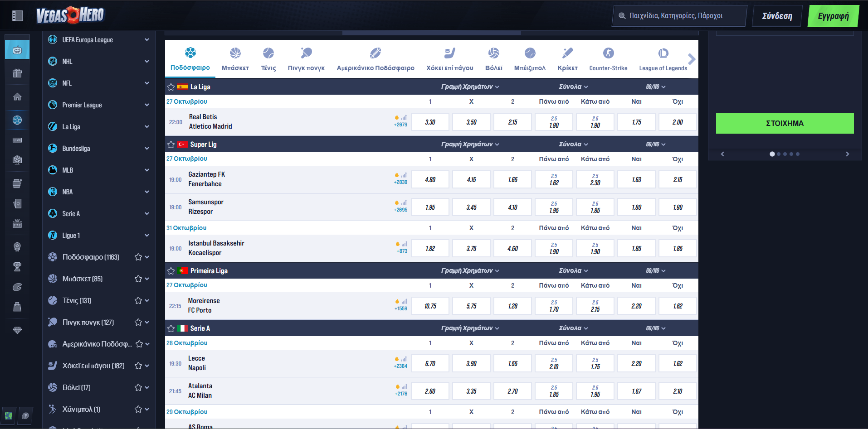
Task: Expand the NHL section in the sidebar
Action: 146,61
